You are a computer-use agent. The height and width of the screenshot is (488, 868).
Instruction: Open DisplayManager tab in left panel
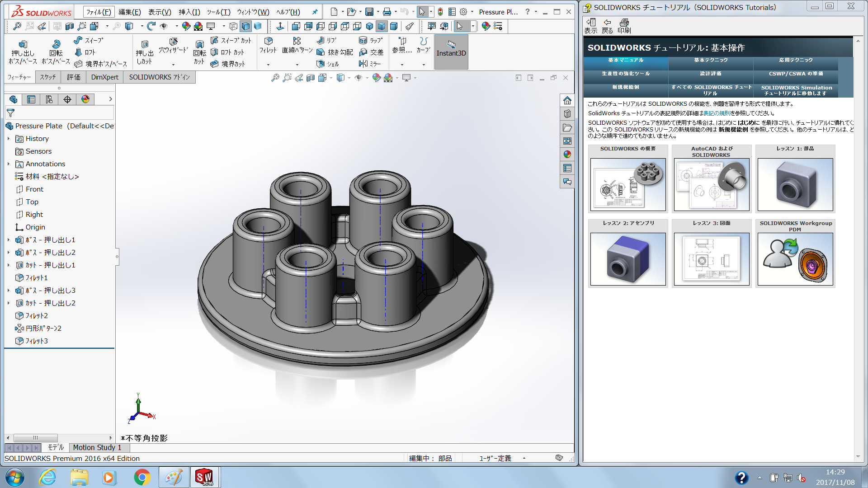85,99
